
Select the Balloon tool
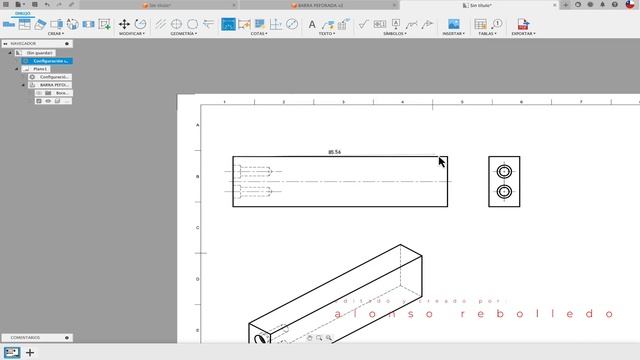point(497,24)
